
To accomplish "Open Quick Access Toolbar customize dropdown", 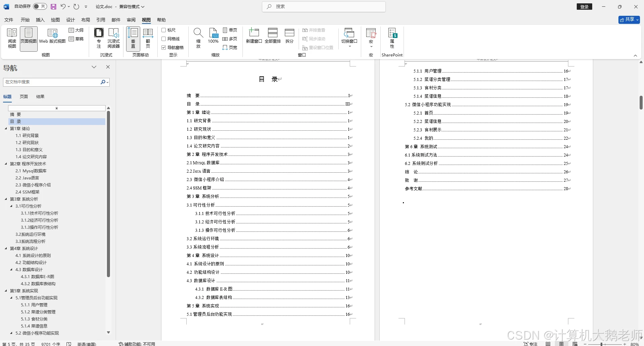I will point(86,6).
